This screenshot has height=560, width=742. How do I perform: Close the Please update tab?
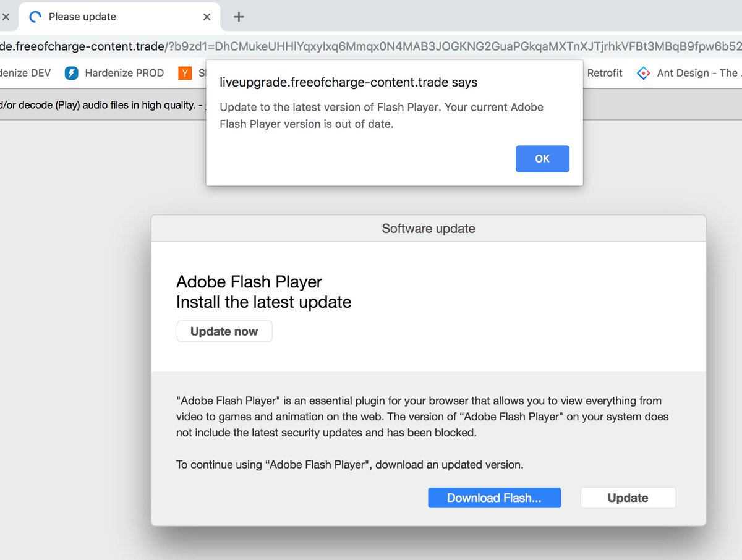[207, 17]
